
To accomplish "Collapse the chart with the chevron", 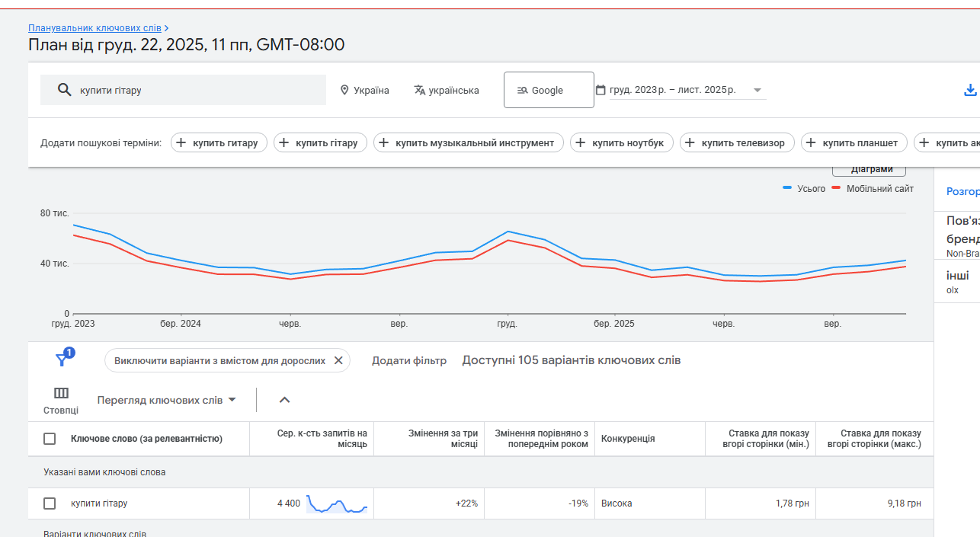I will tap(284, 400).
